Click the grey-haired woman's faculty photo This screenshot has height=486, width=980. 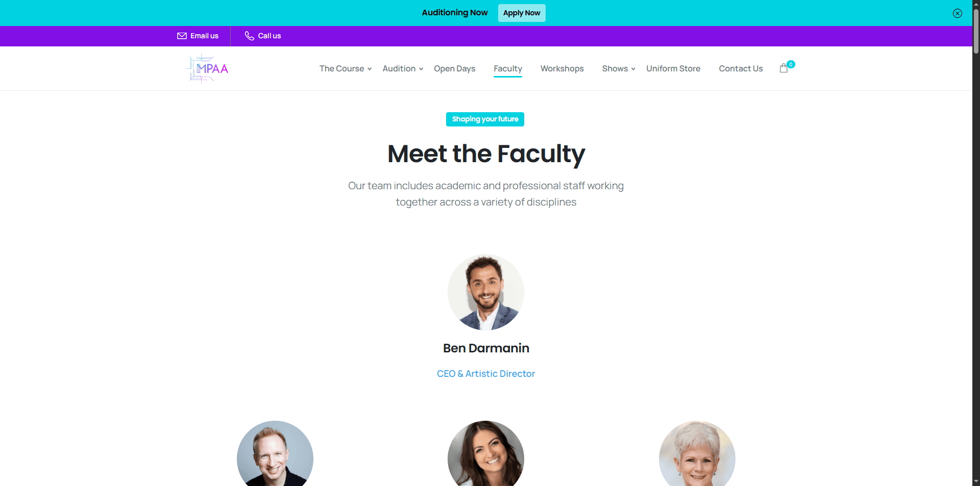pyautogui.click(x=697, y=453)
